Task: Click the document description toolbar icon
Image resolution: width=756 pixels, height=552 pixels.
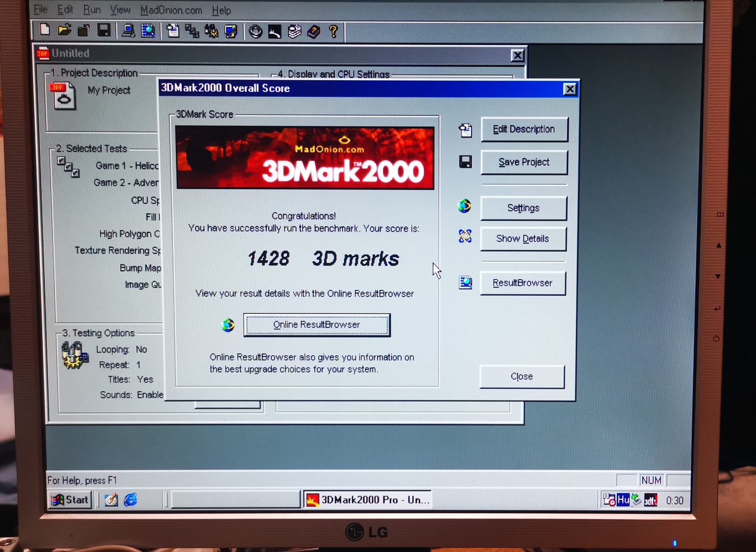Action: [x=173, y=31]
